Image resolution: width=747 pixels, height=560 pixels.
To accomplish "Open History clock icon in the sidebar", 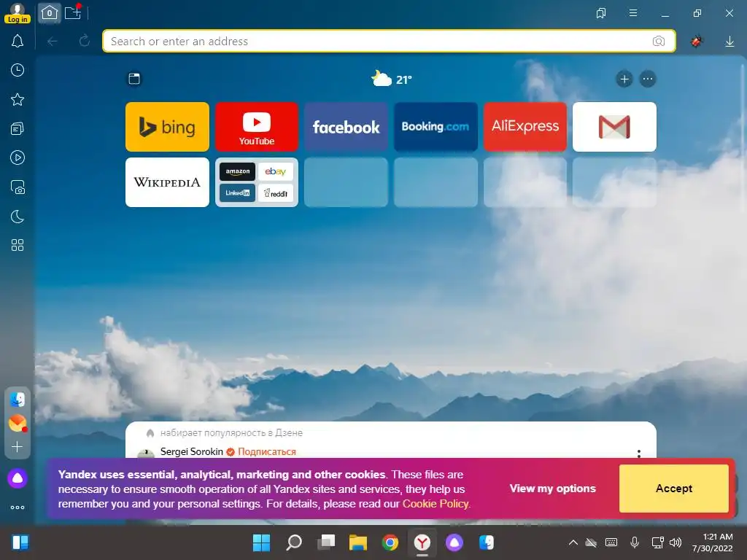I will click(x=18, y=70).
